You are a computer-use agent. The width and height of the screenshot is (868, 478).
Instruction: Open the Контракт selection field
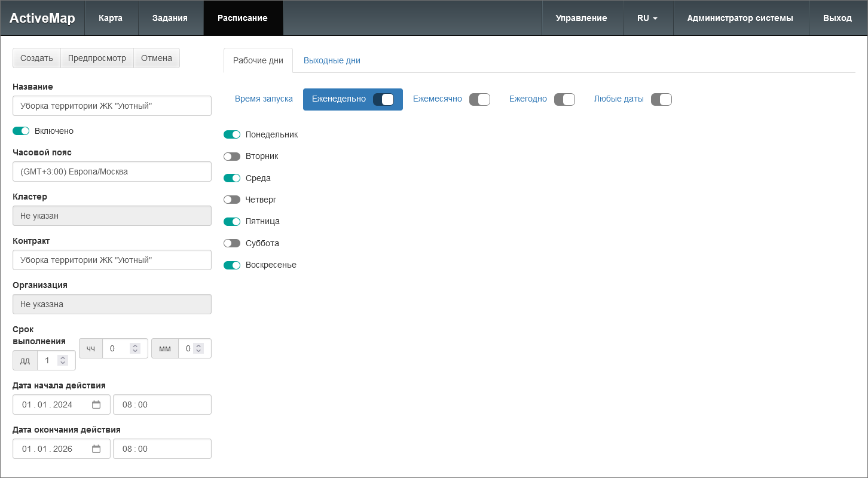click(112, 260)
